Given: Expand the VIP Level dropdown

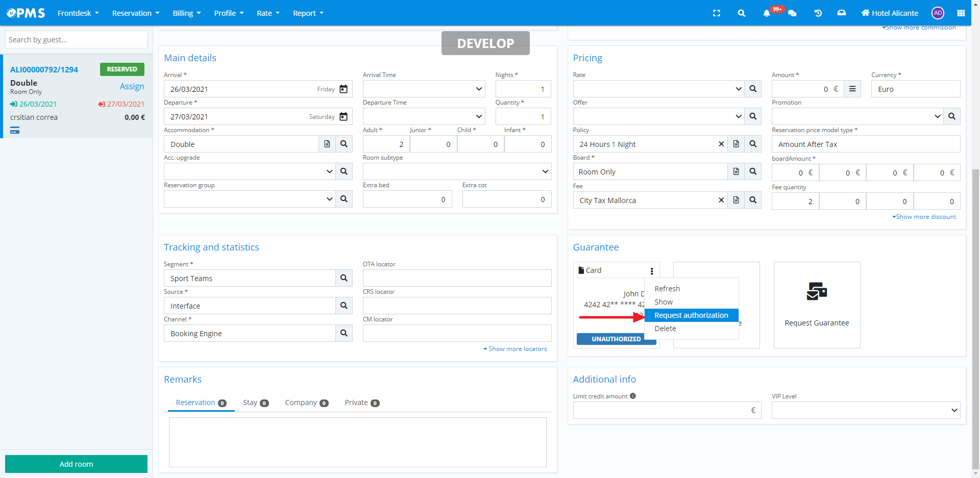Looking at the screenshot, I should click(865, 410).
